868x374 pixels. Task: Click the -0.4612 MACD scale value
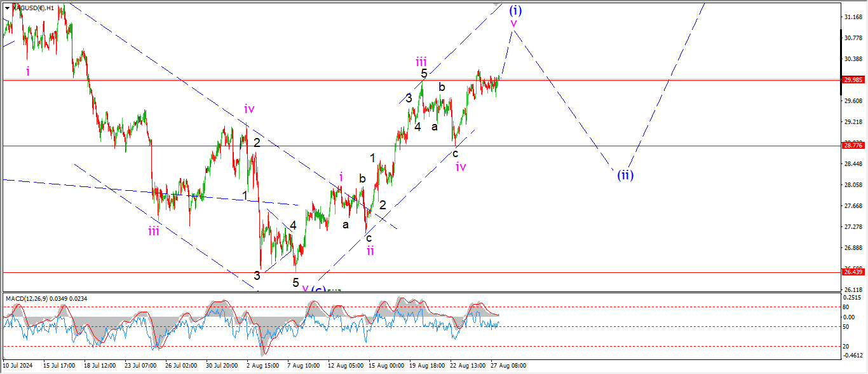click(853, 356)
